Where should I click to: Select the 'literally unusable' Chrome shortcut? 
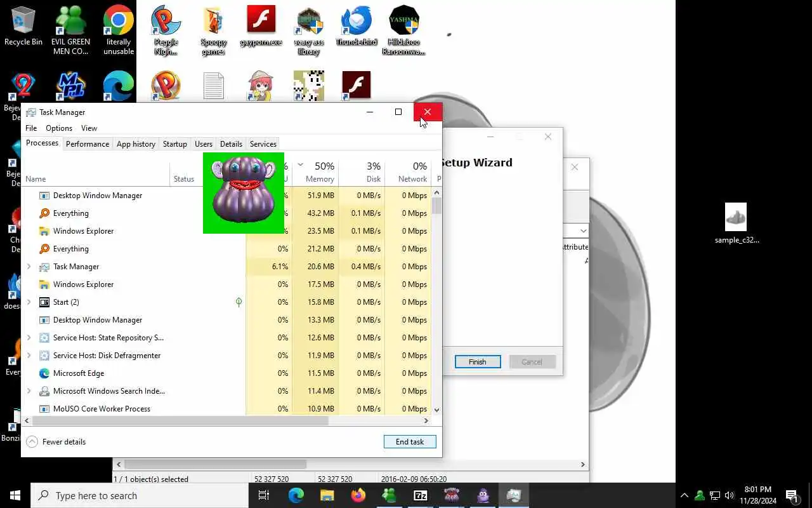tap(119, 30)
